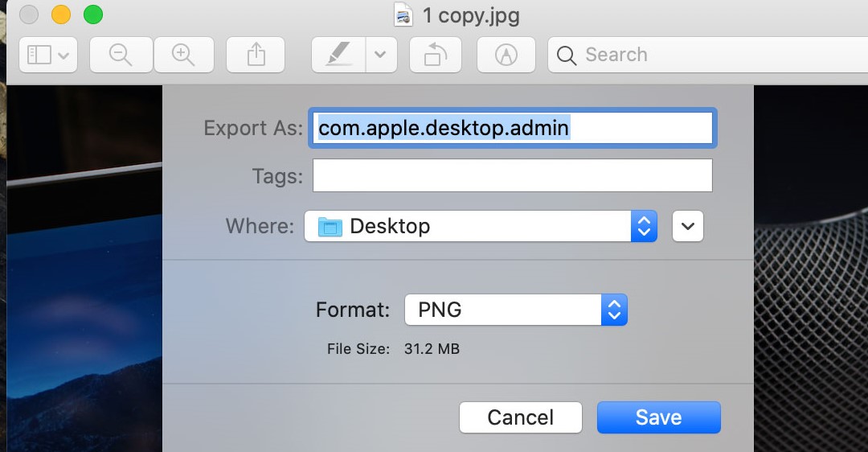The image size is (868, 452).
Task: Click the Desktop folder icon in Where popup
Action: pyautogui.click(x=330, y=227)
